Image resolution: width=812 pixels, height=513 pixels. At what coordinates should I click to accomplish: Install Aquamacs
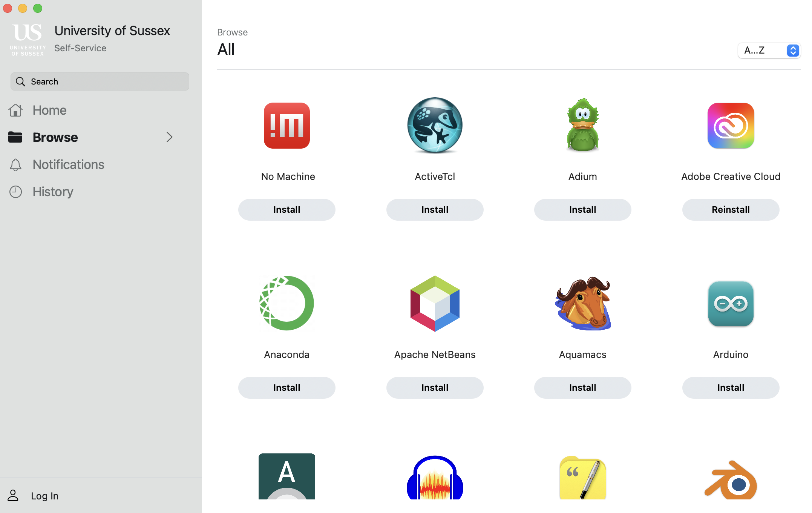(x=582, y=388)
